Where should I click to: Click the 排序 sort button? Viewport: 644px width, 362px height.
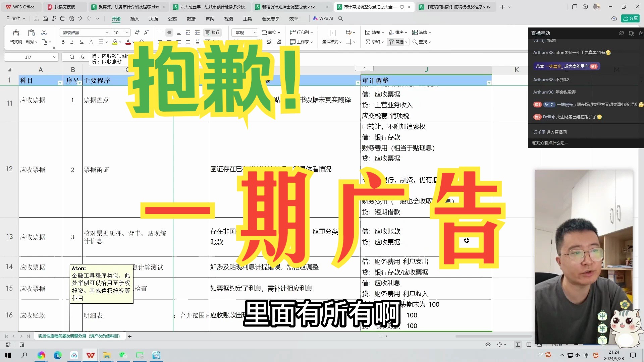click(x=398, y=33)
